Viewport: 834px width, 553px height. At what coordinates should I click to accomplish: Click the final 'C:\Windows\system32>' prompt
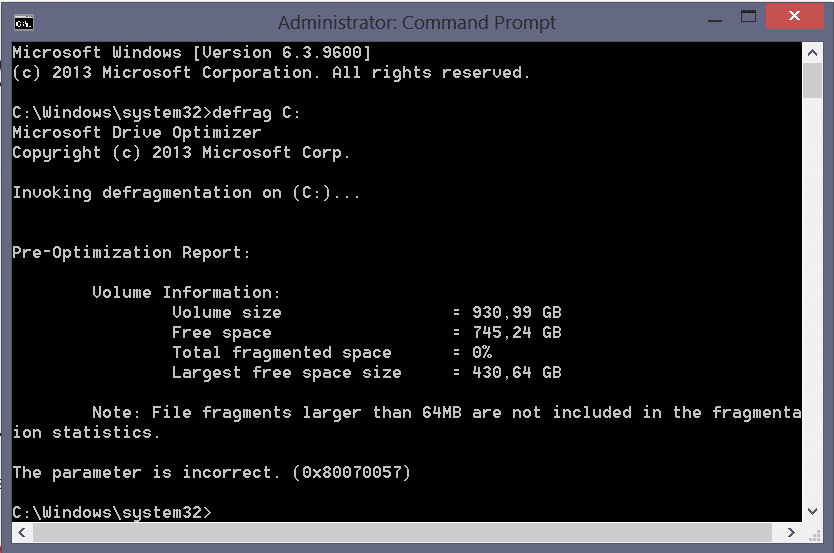pos(112,513)
